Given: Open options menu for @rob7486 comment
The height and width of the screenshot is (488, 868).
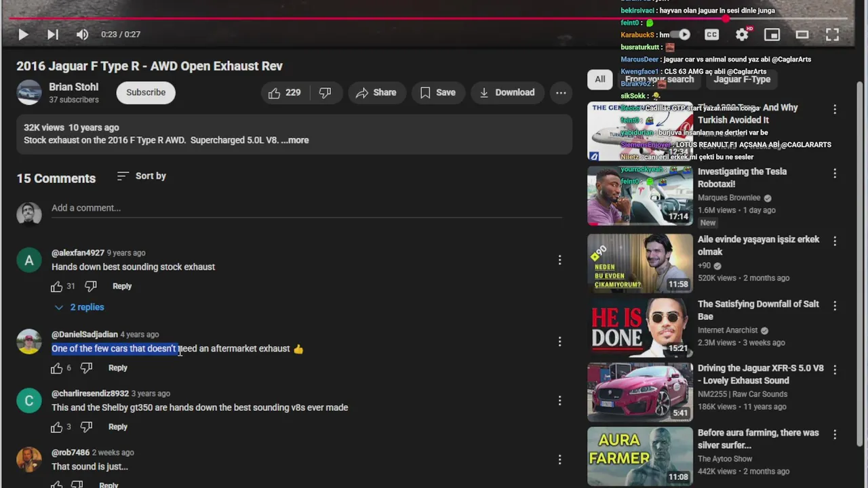Looking at the screenshot, I should click(x=559, y=460).
